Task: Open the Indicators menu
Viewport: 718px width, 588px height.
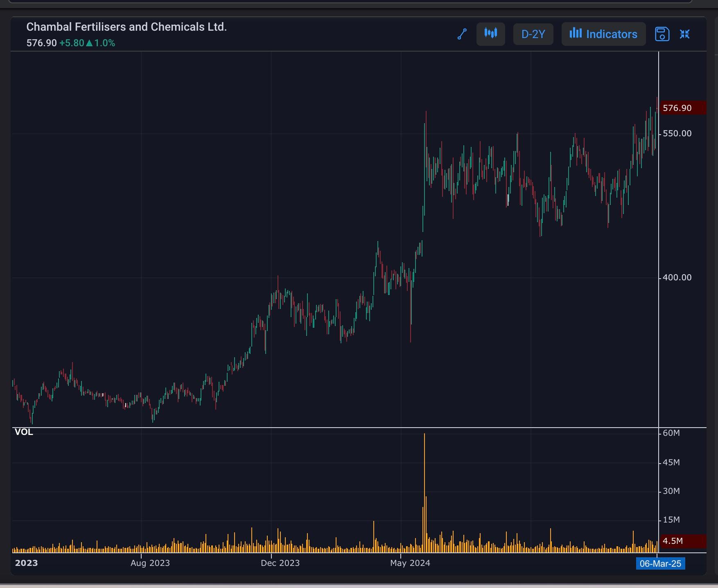Action: tap(603, 34)
